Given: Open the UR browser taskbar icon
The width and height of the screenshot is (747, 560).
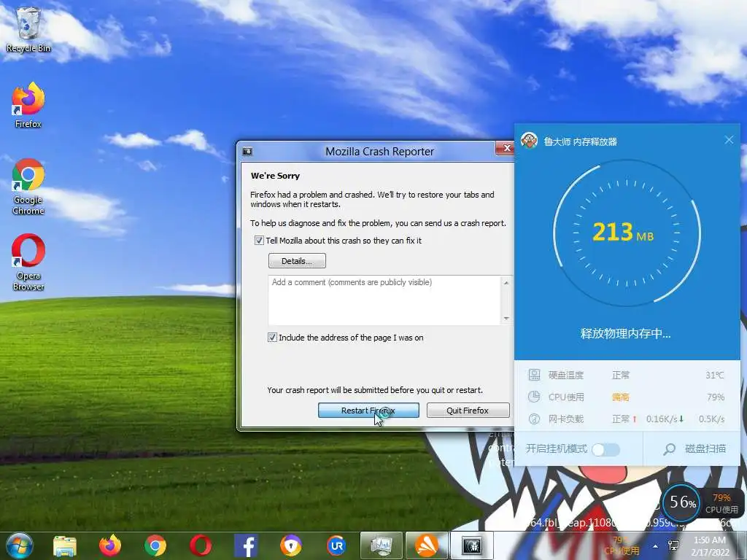Looking at the screenshot, I should (x=336, y=545).
